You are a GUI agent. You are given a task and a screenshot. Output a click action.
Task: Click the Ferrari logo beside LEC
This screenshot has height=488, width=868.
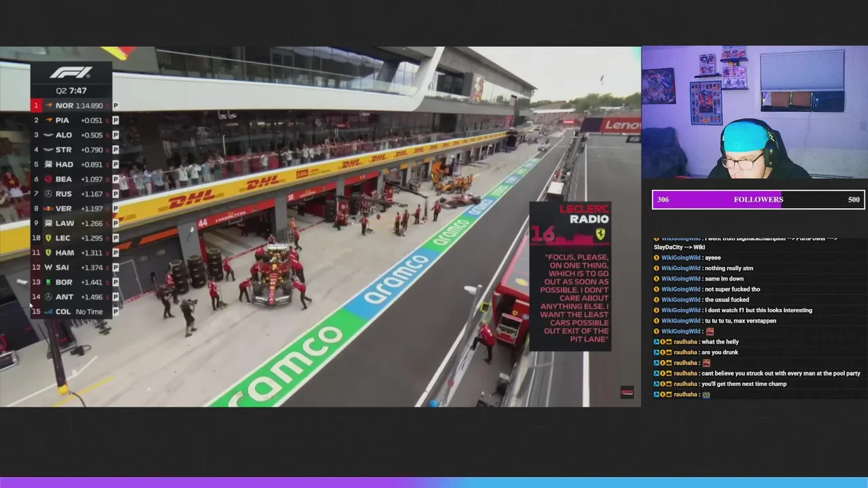coord(48,238)
